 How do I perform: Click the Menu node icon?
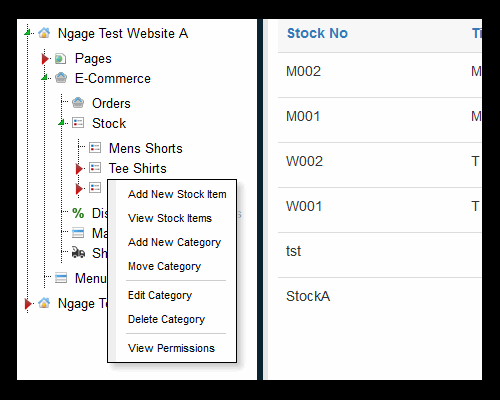pos(61,277)
